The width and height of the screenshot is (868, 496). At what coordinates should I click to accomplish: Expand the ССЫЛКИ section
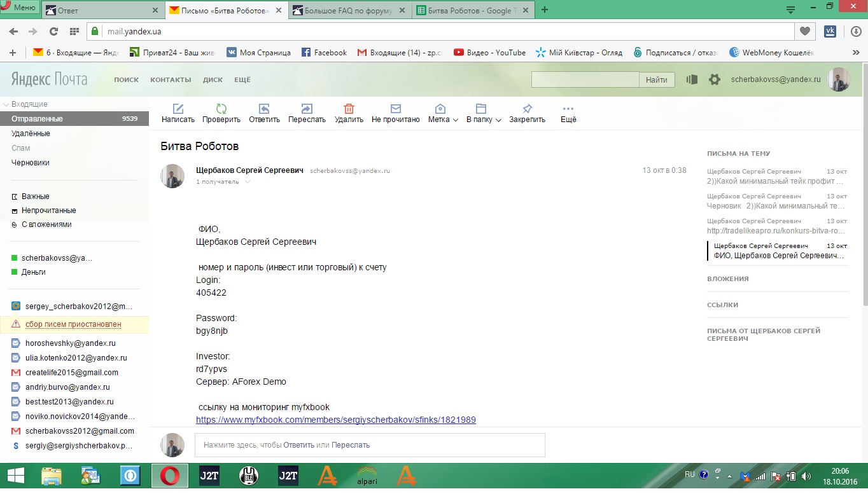click(x=723, y=305)
